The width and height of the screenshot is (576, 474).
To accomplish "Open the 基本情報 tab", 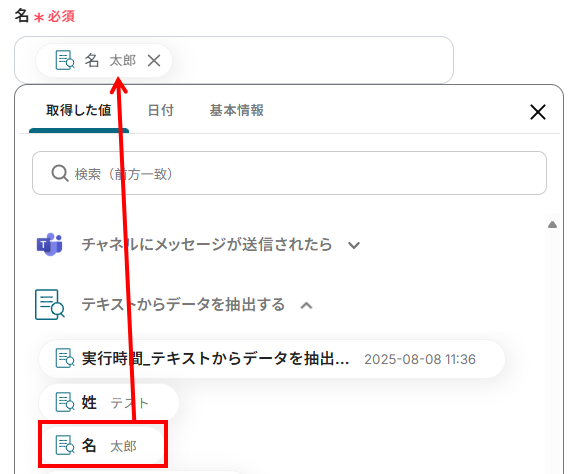I will coord(237,110).
